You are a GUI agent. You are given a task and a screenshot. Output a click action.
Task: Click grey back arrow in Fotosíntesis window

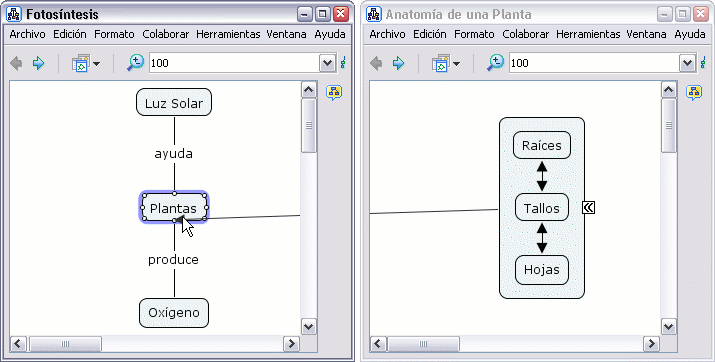pos(16,63)
